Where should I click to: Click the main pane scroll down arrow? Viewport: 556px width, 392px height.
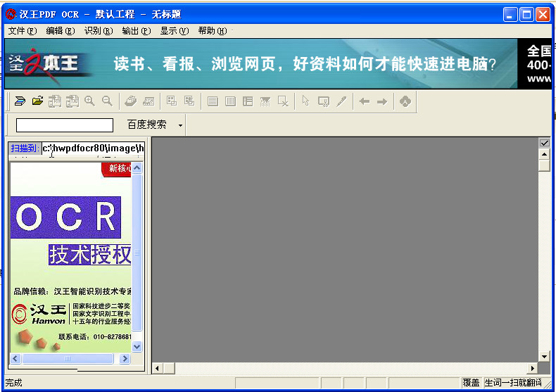point(544,357)
